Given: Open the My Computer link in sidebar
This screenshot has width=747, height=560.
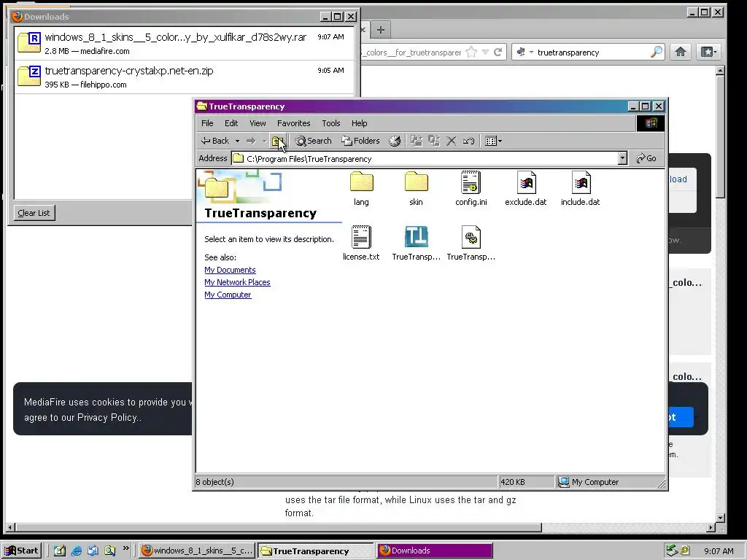Looking at the screenshot, I should tap(228, 295).
